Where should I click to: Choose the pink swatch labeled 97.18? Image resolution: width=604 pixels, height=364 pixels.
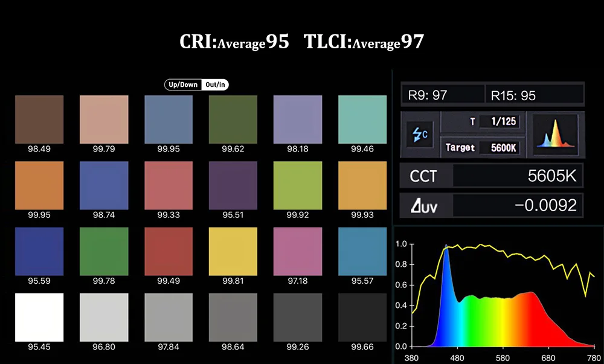(x=298, y=251)
